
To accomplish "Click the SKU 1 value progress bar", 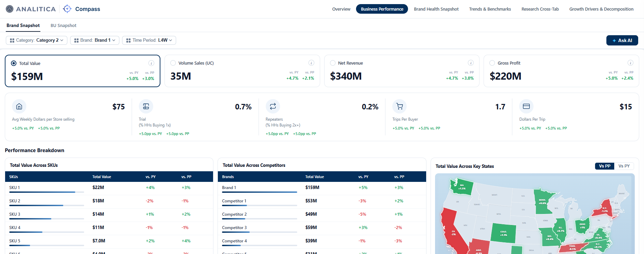I will click(x=47, y=192).
